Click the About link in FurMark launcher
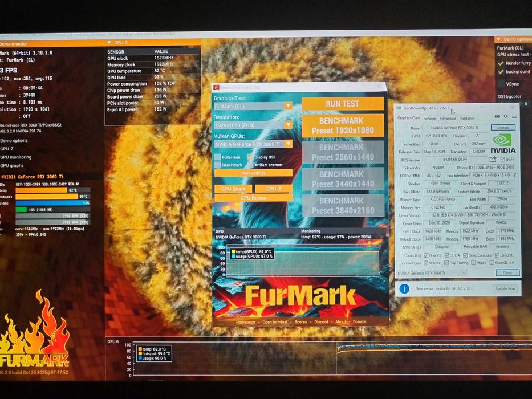Viewport: 532px width, 399px height. (x=340, y=321)
